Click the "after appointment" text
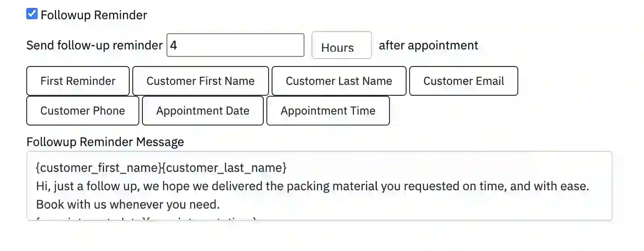This screenshot has width=644, height=251. [x=428, y=45]
